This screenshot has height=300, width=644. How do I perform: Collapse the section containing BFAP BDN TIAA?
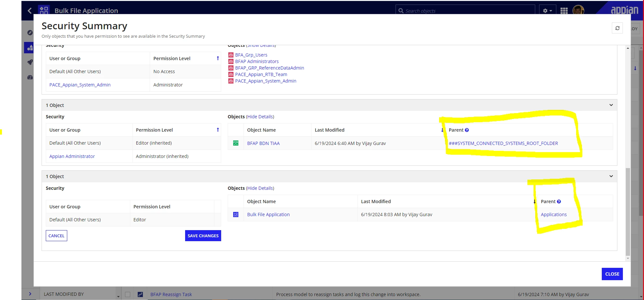611,105
